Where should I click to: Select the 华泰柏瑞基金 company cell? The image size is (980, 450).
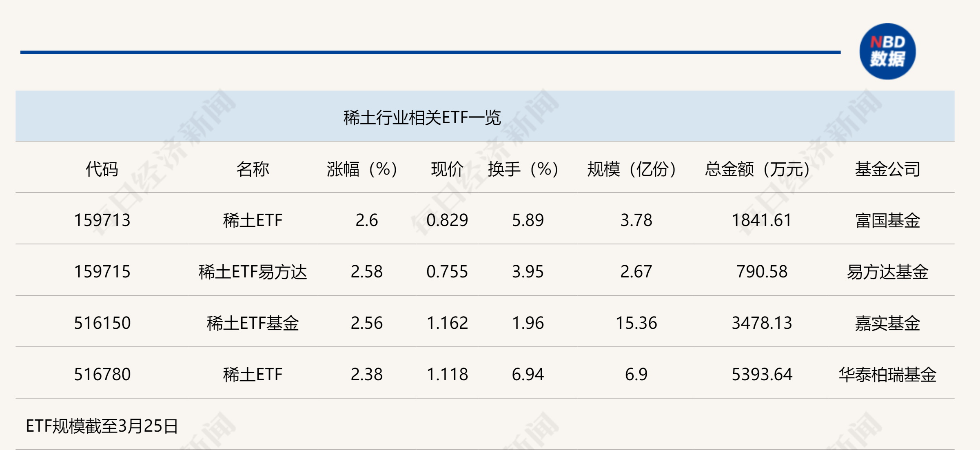pyautogui.click(x=887, y=375)
